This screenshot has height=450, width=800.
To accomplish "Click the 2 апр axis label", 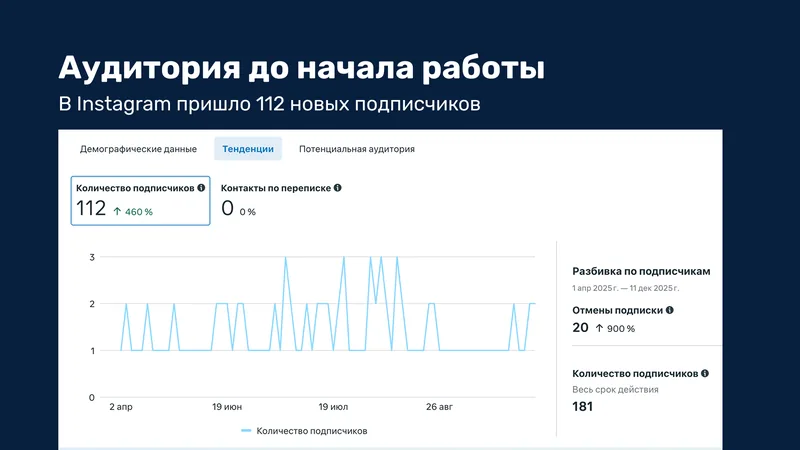I will point(121,407).
